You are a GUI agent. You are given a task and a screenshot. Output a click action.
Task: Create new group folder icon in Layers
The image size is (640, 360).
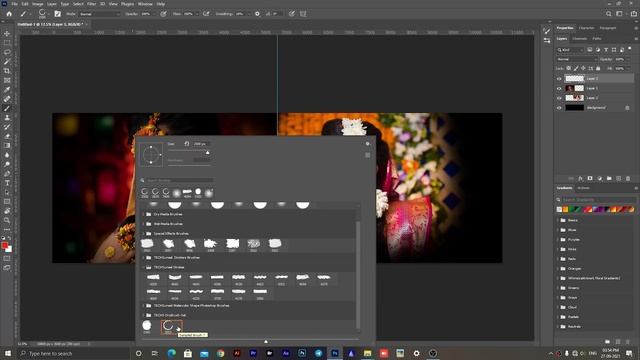tap(609, 178)
